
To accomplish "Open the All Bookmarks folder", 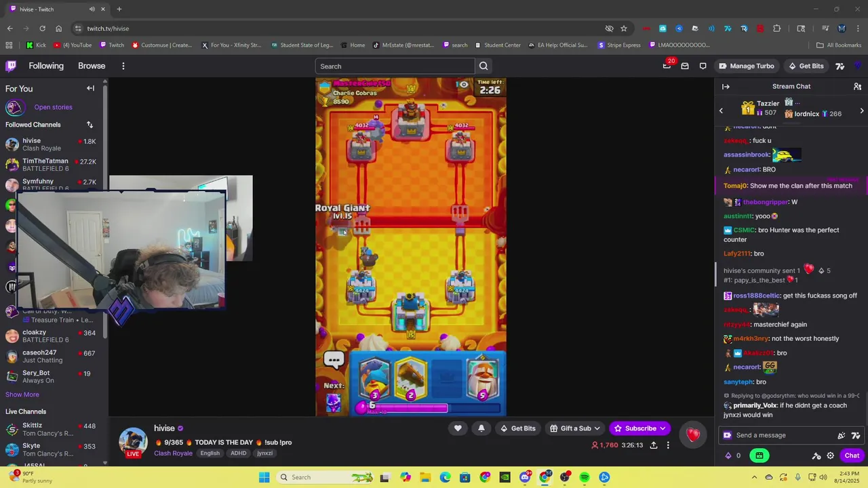I will [x=839, y=45].
